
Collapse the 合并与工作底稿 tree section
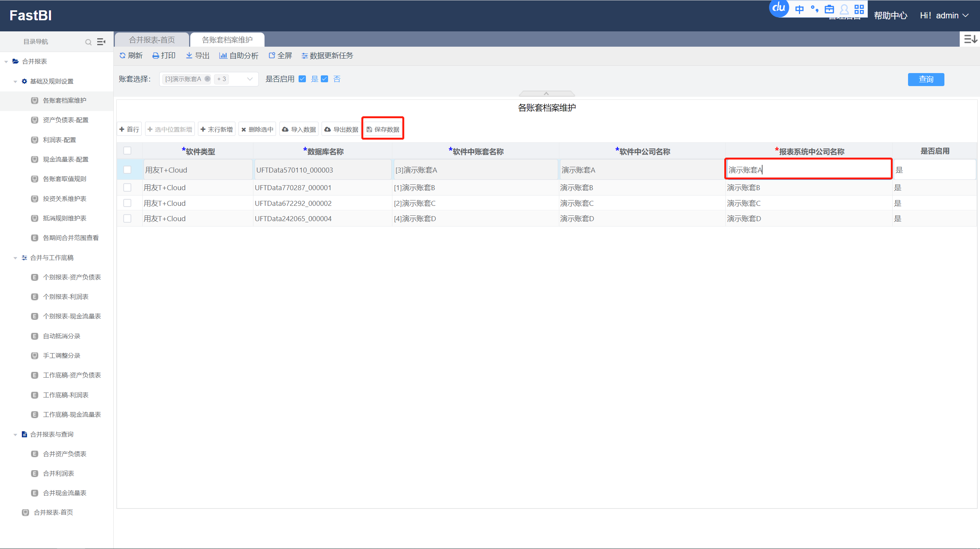tap(15, 258)
